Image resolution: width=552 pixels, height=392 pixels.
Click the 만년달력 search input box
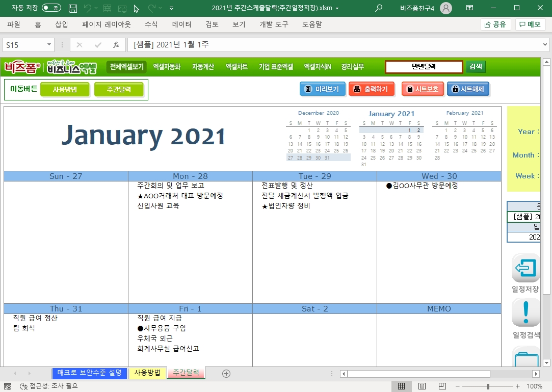click(x=424, y=67)
